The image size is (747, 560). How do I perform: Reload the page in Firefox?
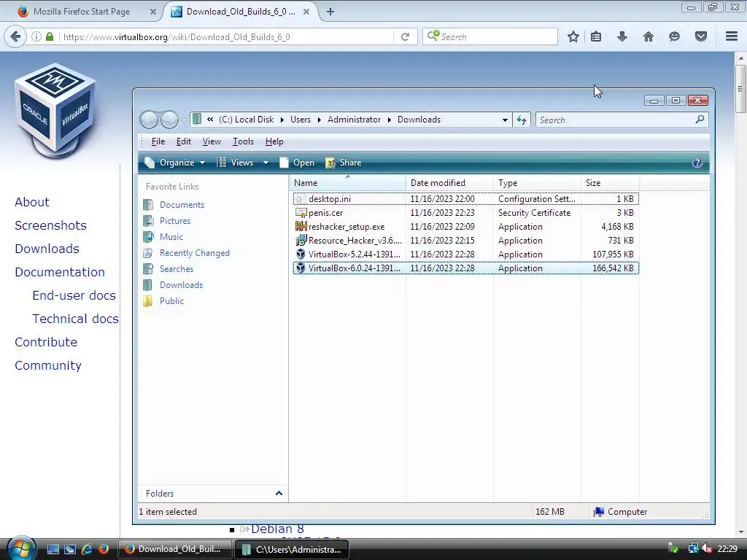tap(406, 36)
